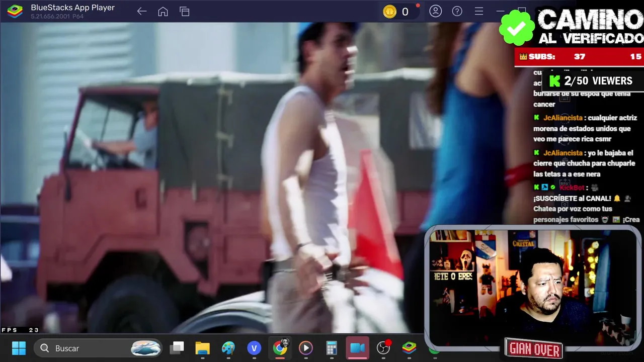Image resolution: width=644 pixels, height=362 pixels.
Task: Open the blue V app in taskbar
Action: pos(254,348)
